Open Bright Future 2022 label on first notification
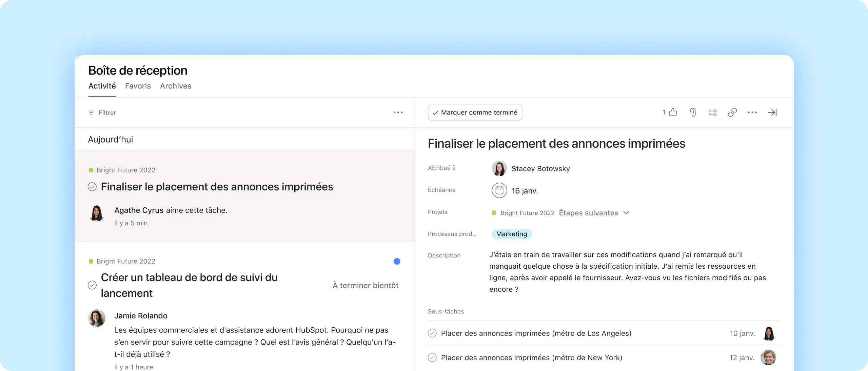The image size is (868, 371). [126, 170]
